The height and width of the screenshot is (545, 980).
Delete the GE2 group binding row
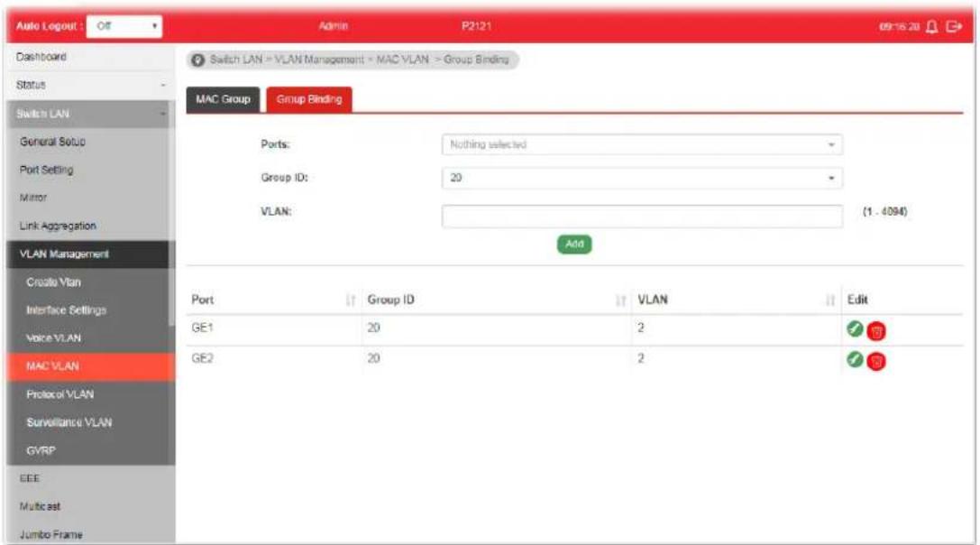pyautogui.click(x=876, y=361)
